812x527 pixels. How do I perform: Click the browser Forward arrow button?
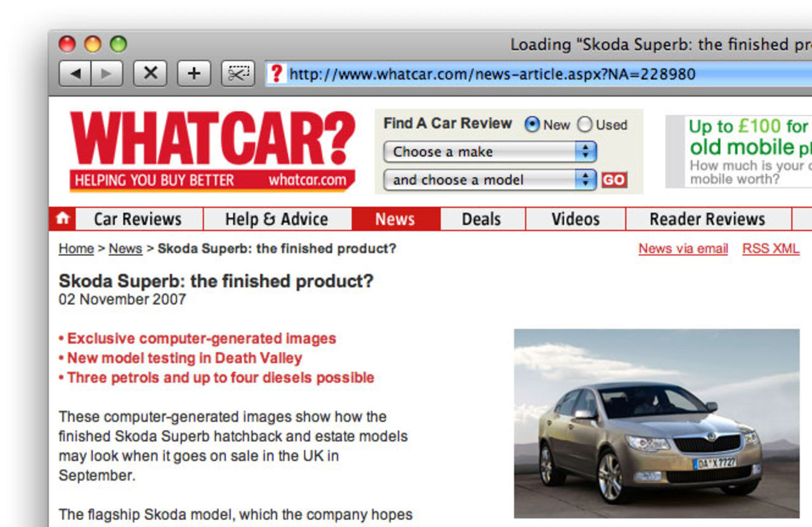[x=107, y=74]
